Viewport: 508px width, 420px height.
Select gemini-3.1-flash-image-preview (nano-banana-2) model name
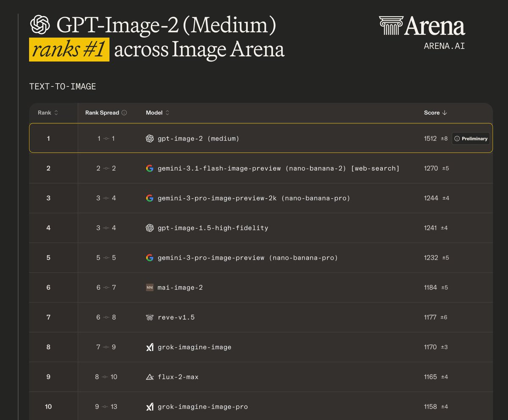(x=279, y=168)
